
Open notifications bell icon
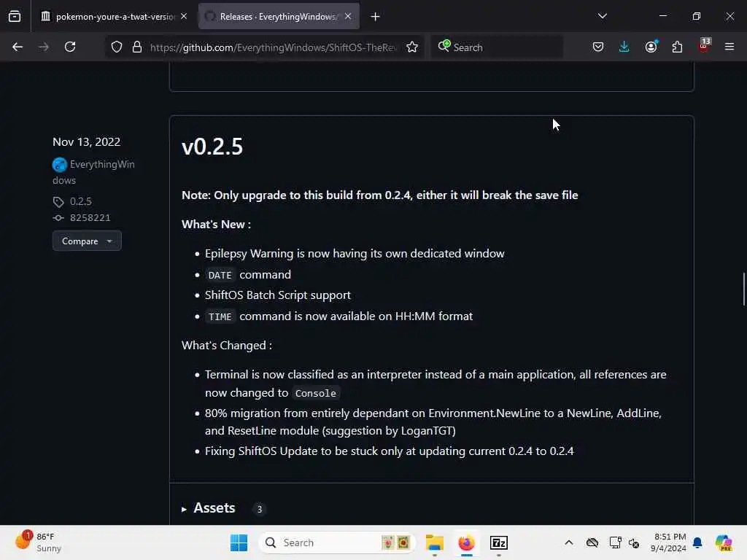pos(697,542)
